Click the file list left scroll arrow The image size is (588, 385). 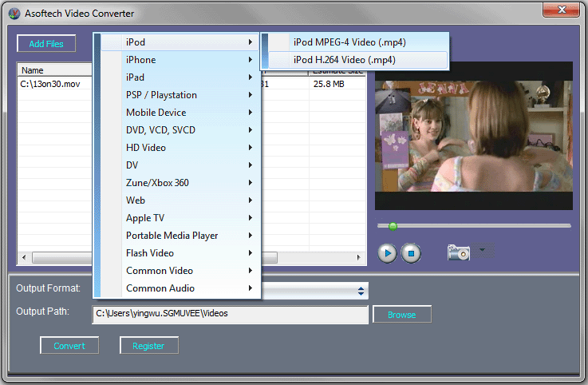pyautogui.click(x=25, y=258)
